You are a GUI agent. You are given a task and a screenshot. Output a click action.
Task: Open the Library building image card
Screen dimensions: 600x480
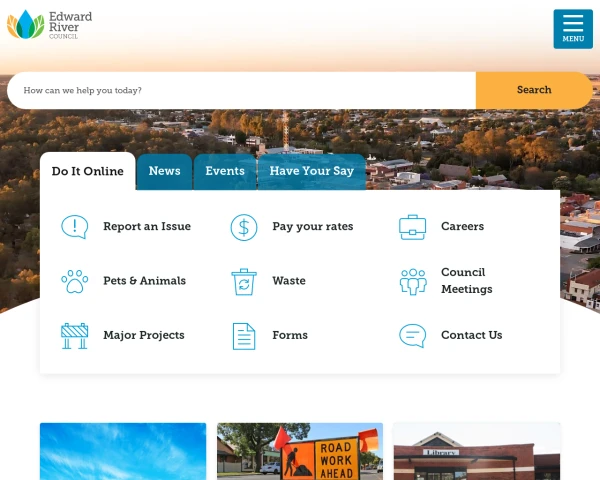tap(476, 452)
